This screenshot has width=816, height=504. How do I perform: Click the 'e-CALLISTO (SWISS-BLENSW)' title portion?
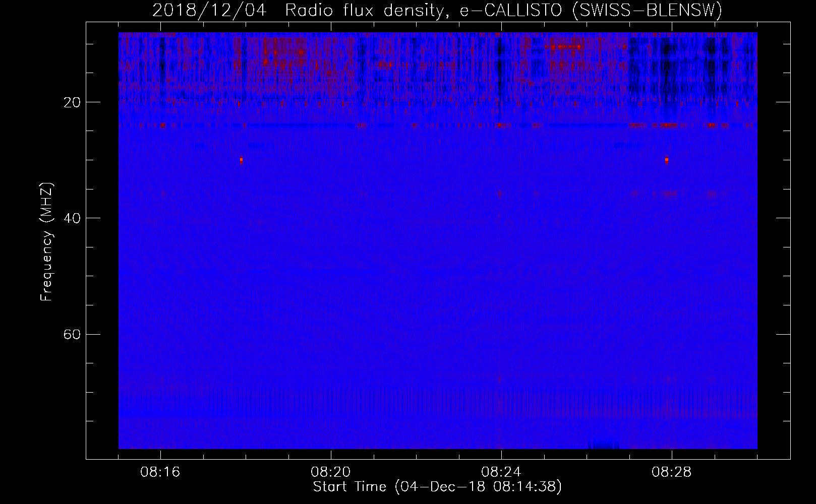[591, 11]
